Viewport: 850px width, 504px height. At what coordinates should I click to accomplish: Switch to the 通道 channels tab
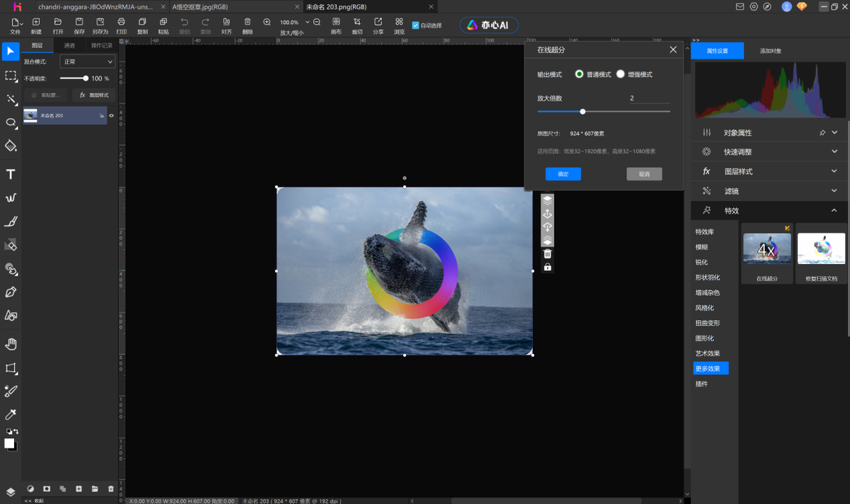69,45
